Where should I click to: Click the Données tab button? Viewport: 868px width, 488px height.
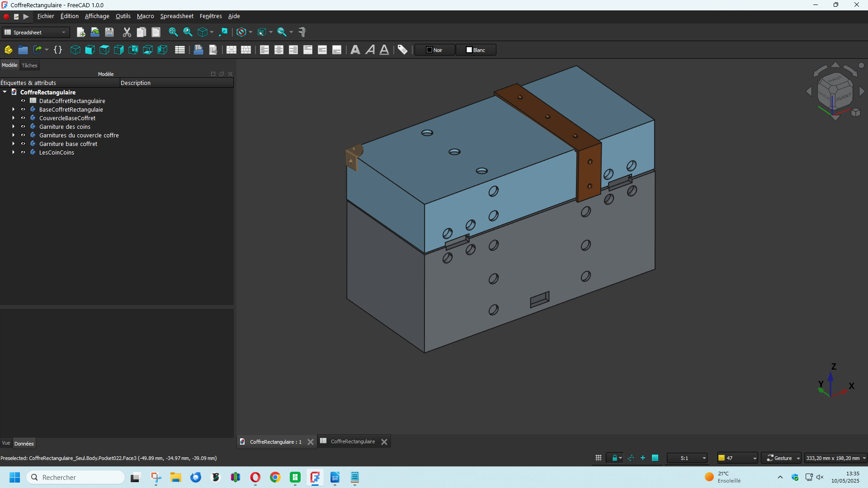pos(24,443)
